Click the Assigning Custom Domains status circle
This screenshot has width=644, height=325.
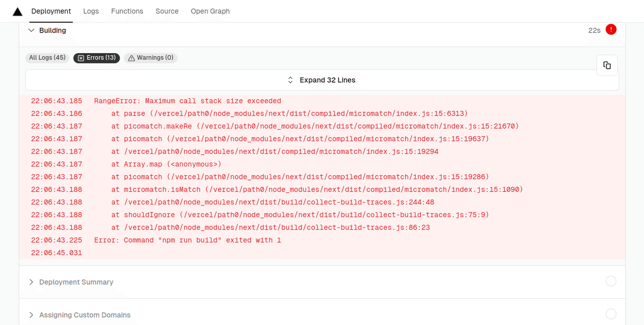coord(611,314)
